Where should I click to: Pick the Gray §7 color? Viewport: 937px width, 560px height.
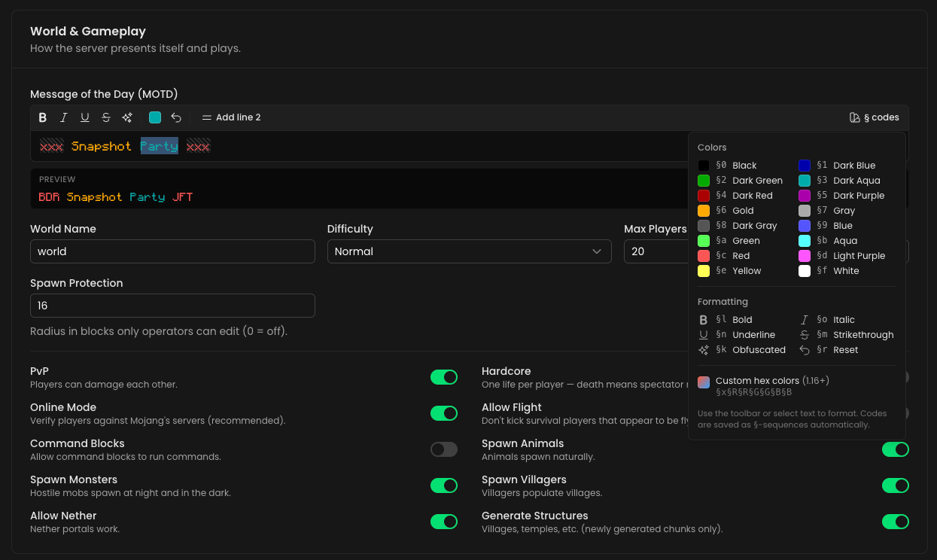click(826, 211)
